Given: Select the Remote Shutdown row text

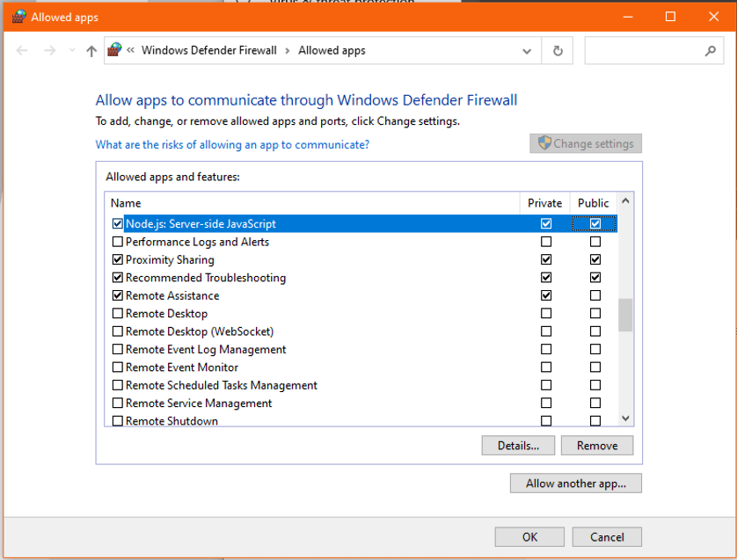Looking at the screenshot, I should [x=171, y=421].
